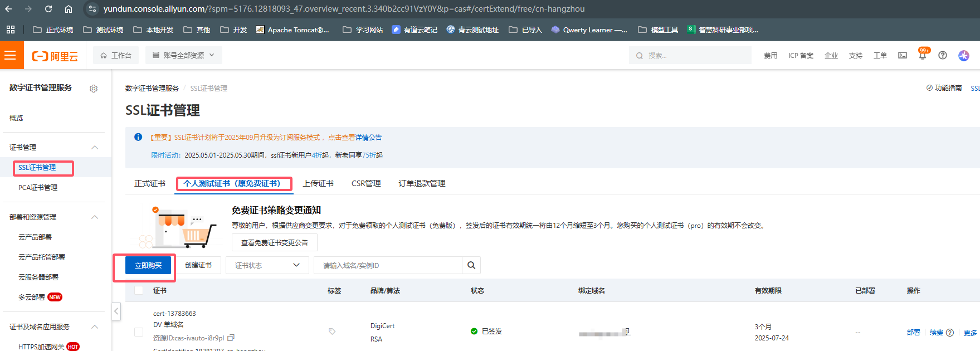Open the 订单退款管理 tab
This screenshot has width=980, height=351.
tap(422, 183)
